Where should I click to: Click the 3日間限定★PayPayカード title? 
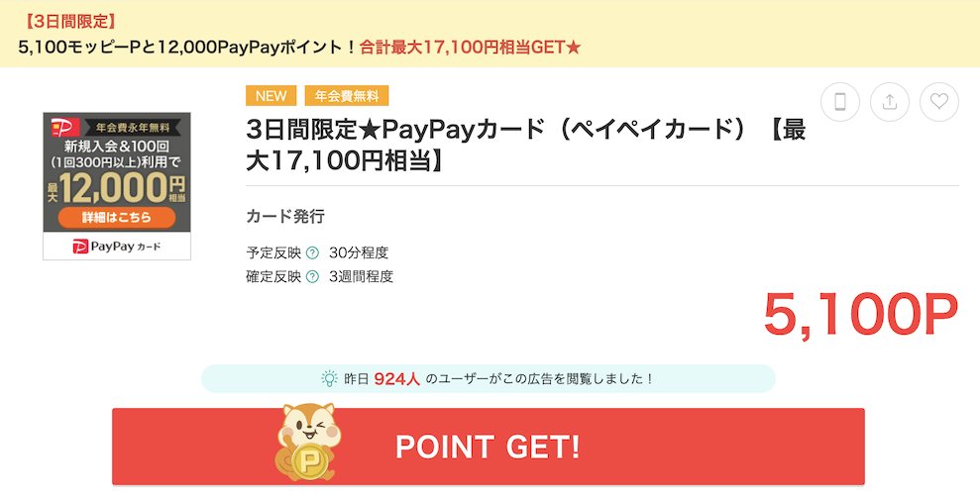tap(525, 146)
